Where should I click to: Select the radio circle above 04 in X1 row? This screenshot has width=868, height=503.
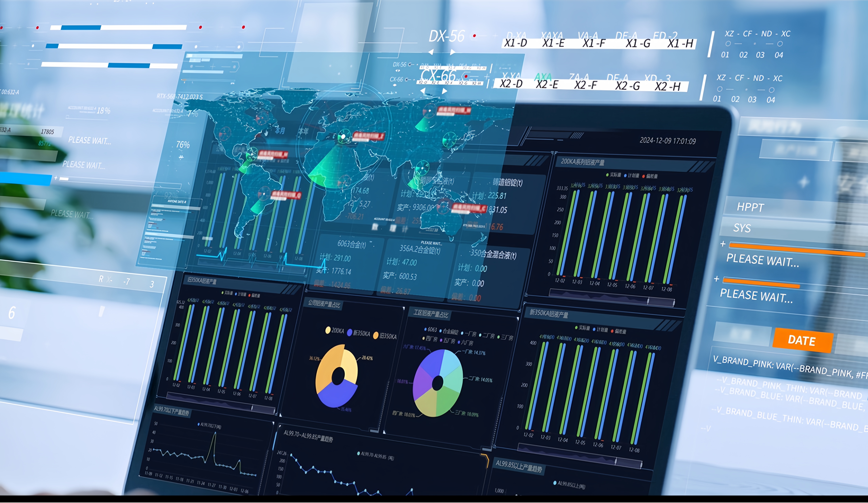[x=780, y=44]
